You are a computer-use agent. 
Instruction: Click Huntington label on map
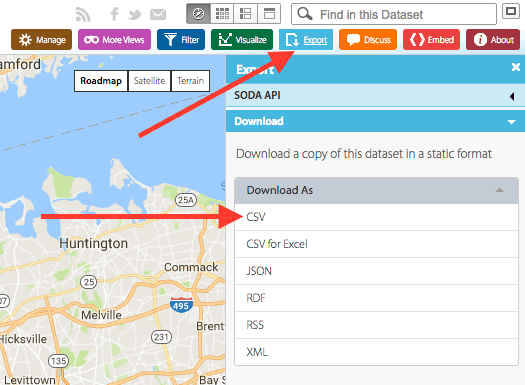click(93, 243)
